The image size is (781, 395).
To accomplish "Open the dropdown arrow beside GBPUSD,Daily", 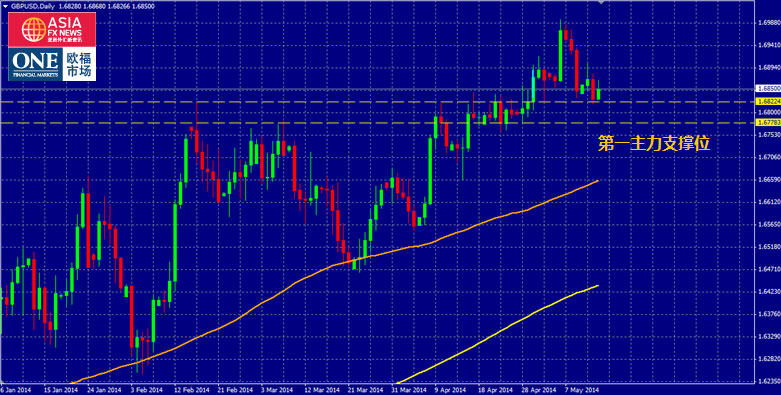I will 5,7.
